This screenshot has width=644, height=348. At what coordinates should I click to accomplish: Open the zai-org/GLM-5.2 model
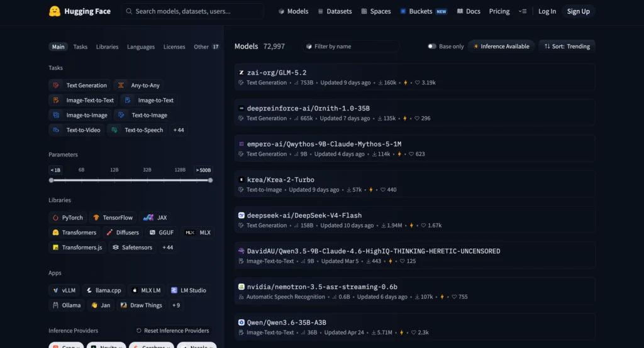pyautogui.click(x=415, y=77)
